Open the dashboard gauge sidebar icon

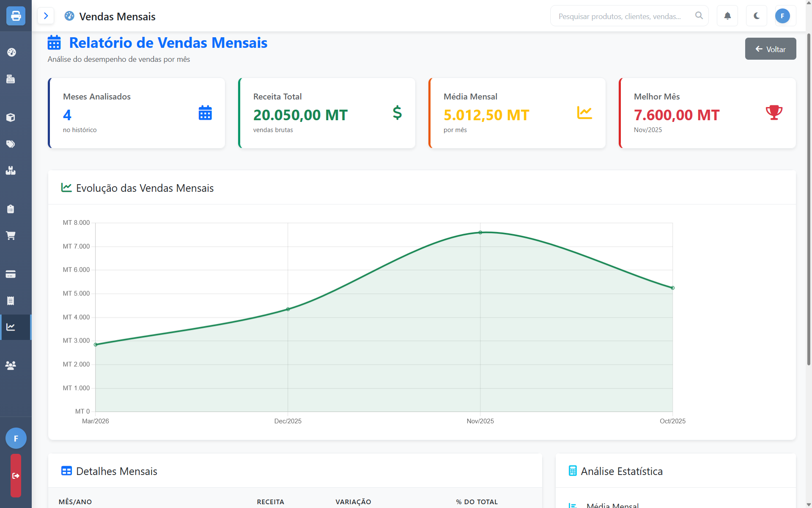pos(11,52)
